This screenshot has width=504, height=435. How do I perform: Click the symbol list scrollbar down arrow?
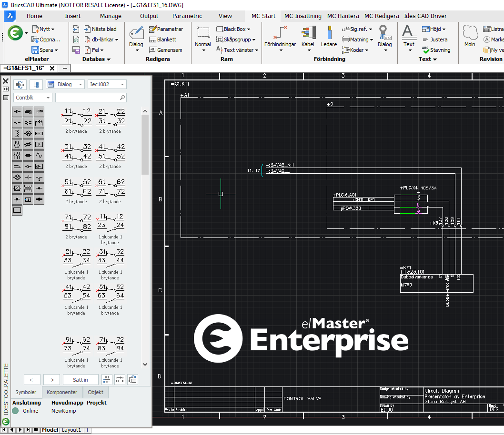point(145,365)
